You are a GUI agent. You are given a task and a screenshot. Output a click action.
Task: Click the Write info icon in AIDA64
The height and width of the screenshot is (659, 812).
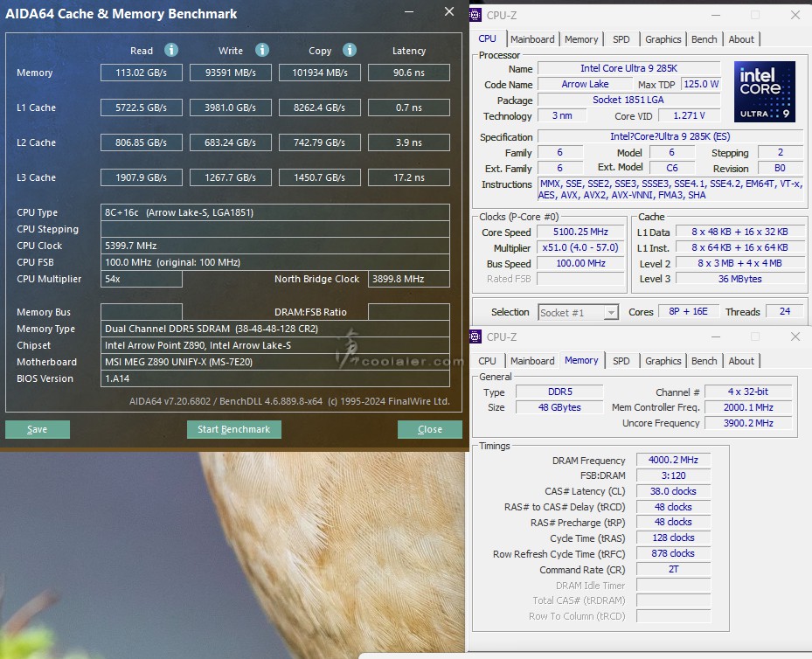pos(262,50)
